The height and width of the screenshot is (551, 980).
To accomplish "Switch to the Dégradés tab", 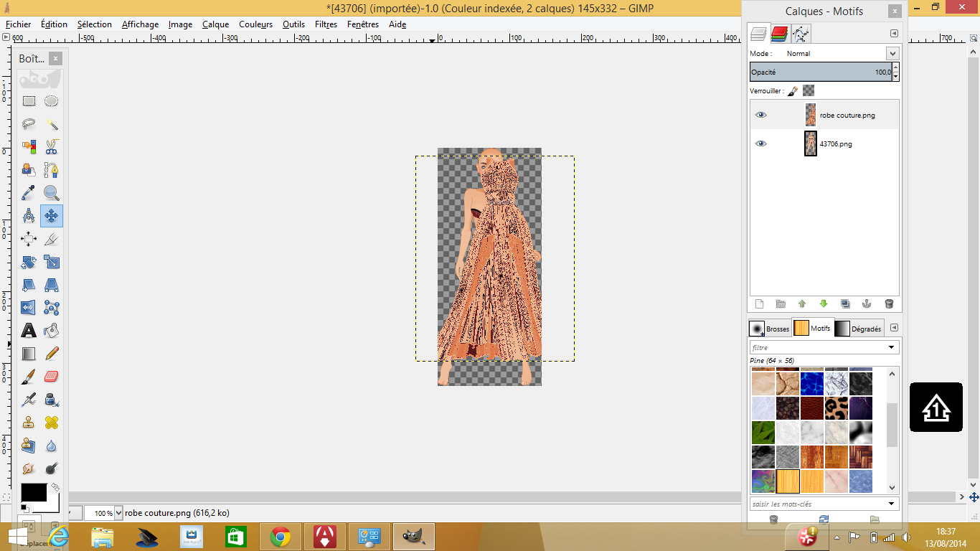I will point(859,329).
